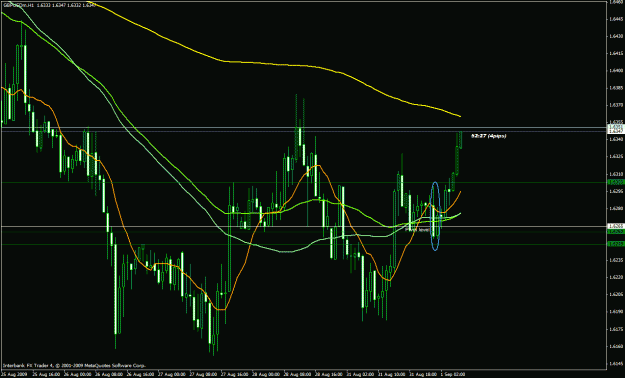
Task: Click the 1.6347 current price tag
Action: pyautogui.click(x=616, y=131)
